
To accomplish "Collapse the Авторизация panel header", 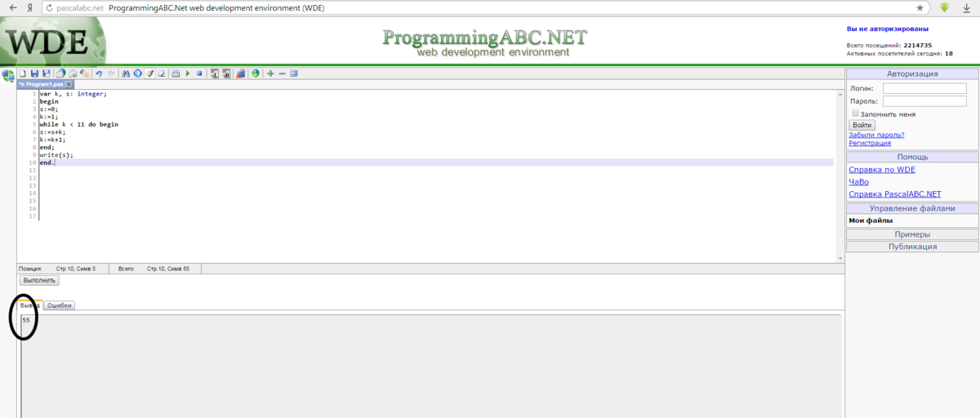I will click(x=912, y=73).
